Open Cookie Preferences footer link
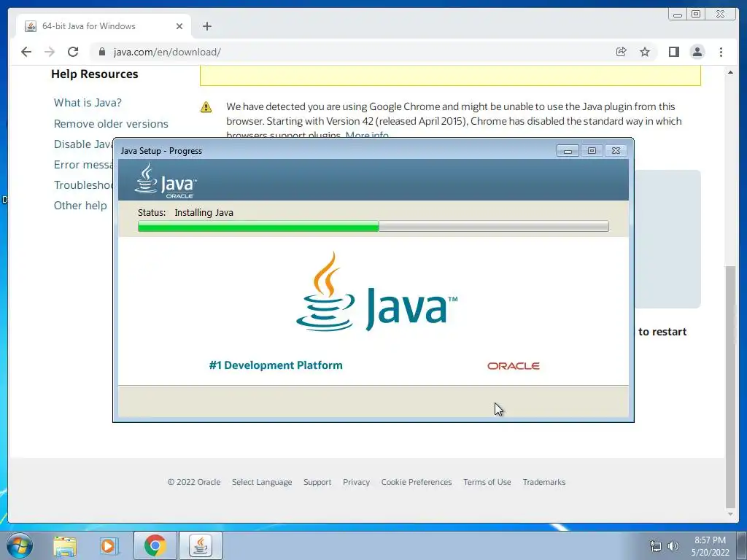This screenshot has height=560, width=747. coord(417,482)
